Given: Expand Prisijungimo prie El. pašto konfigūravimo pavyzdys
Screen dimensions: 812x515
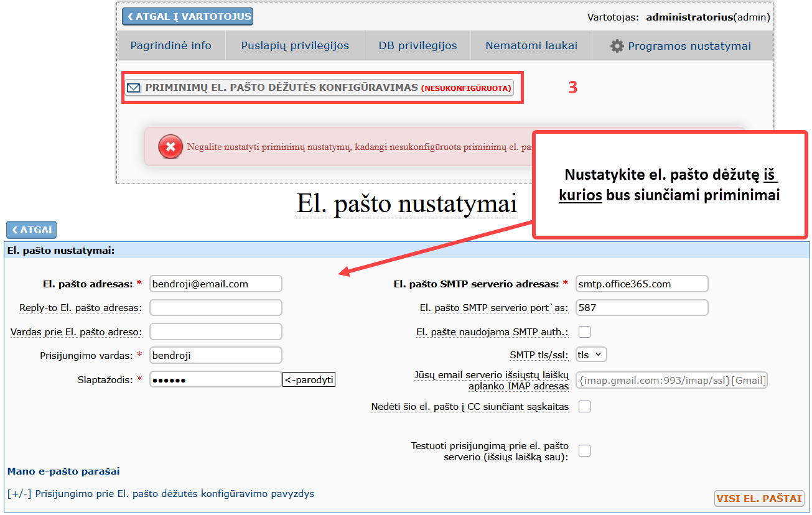Looking at the screenshot, I should coord(161,494).
